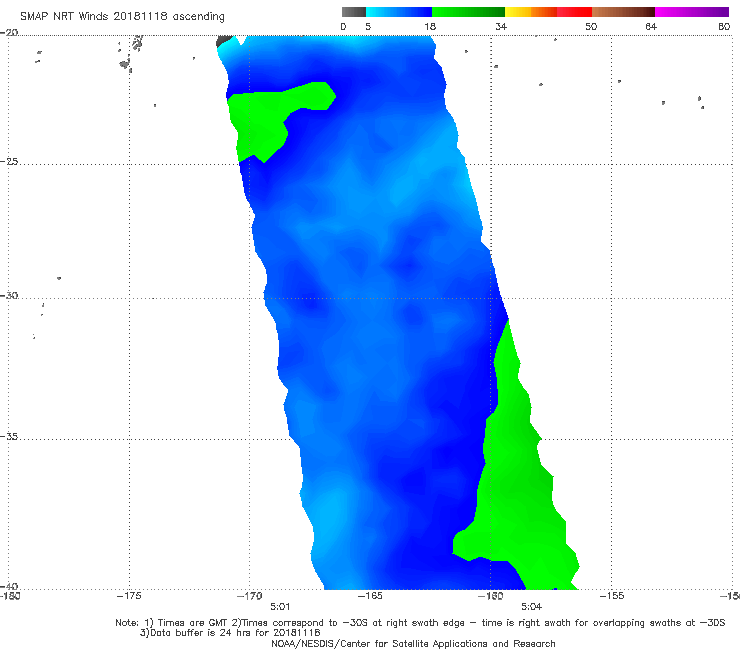This screenshot has width=740, height=650.
Task: Click the NOAA/NESDIS credit line
Action: tap(413, 643)
